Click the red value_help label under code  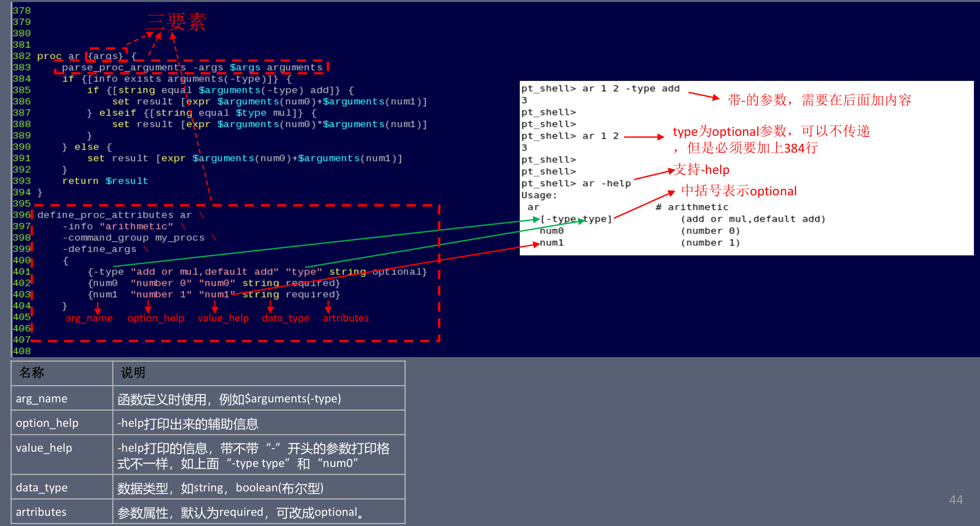tap(223, 318)
